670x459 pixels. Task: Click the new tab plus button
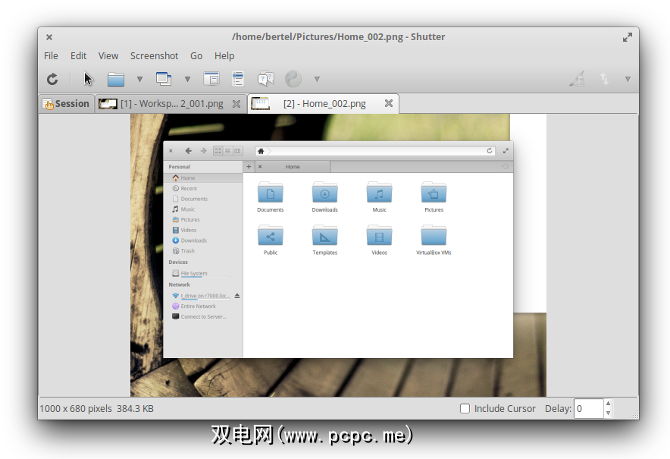pyautogui.click(x=249, y=167)
